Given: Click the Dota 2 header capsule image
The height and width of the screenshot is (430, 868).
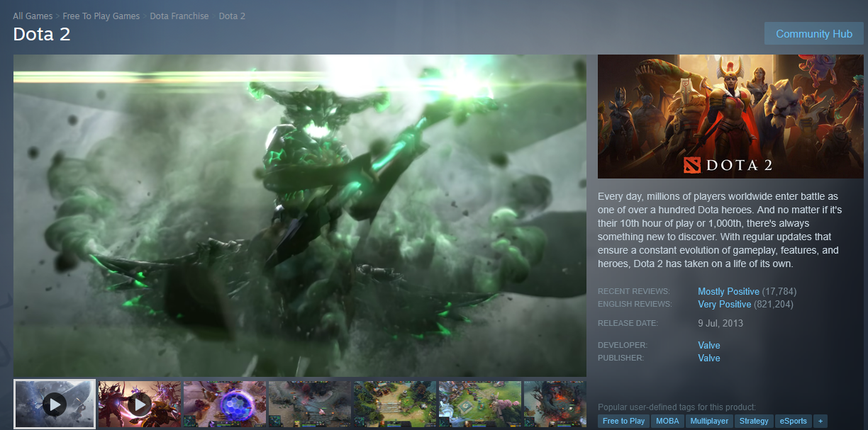Looking at the screenshot, I should click(730, 116).
